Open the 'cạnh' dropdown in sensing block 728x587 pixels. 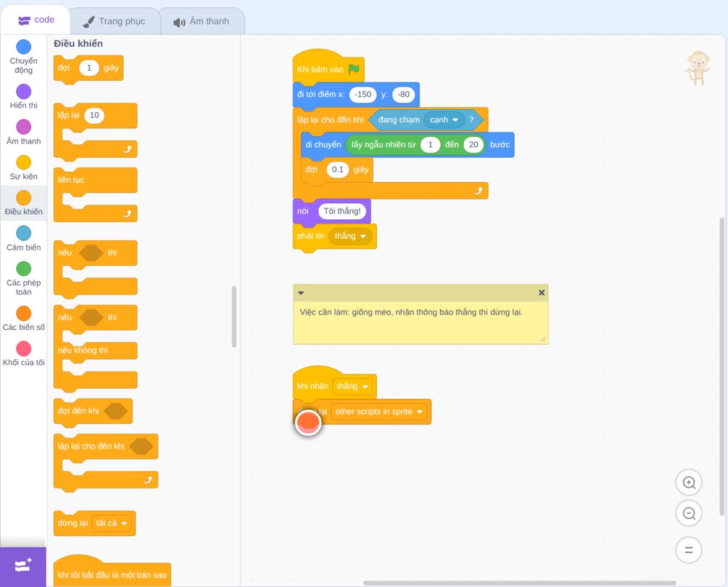click(x=444, y=120)
